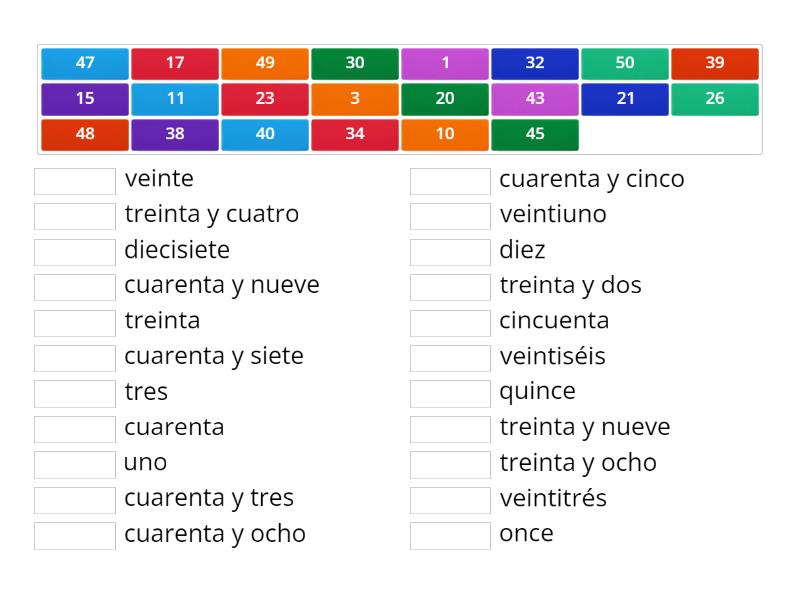
Task: Choose the tile with number 50
Action: [624, 63]
